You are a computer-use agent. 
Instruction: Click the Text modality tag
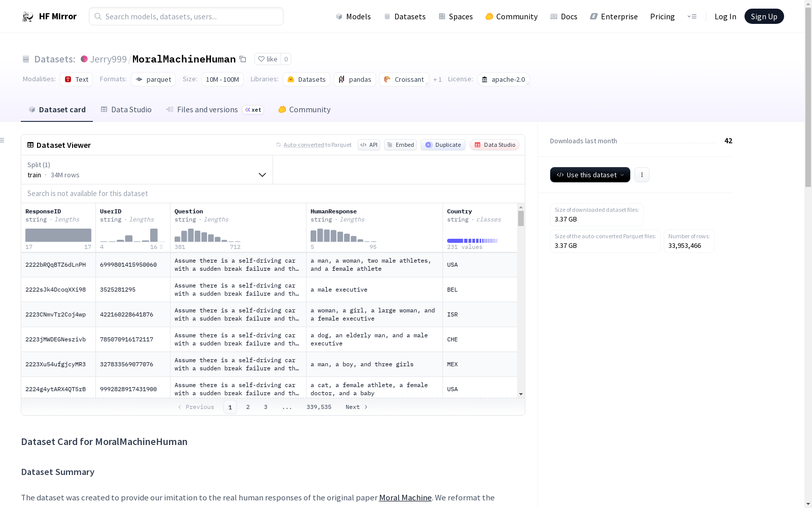click(77, 79)
